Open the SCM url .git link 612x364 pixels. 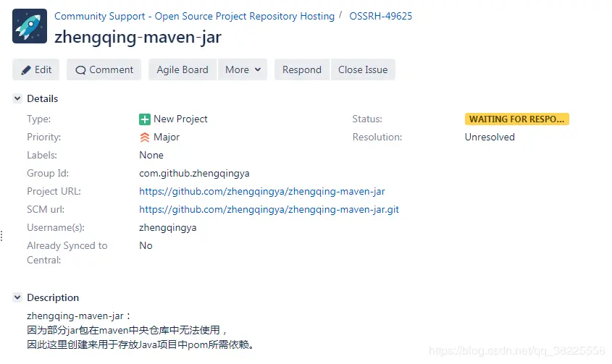(x=269, y=210)
